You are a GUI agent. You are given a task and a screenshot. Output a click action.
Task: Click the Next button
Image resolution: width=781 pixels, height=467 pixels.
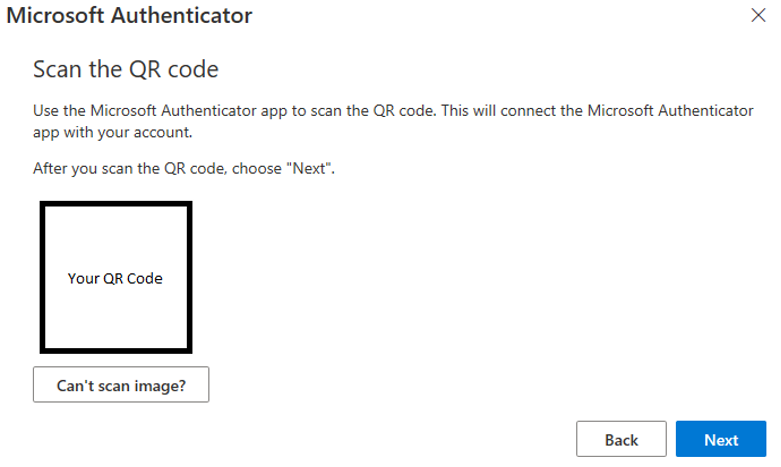tap(721, 439)
